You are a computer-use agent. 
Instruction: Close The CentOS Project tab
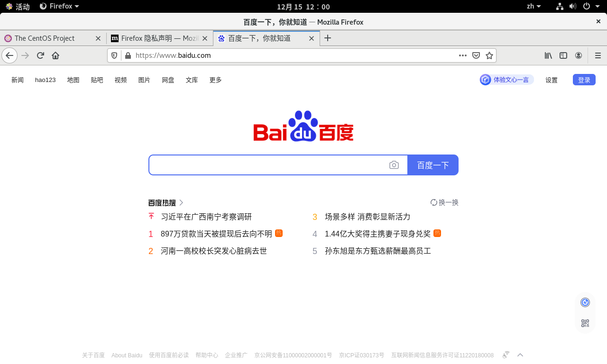point(98,38)
